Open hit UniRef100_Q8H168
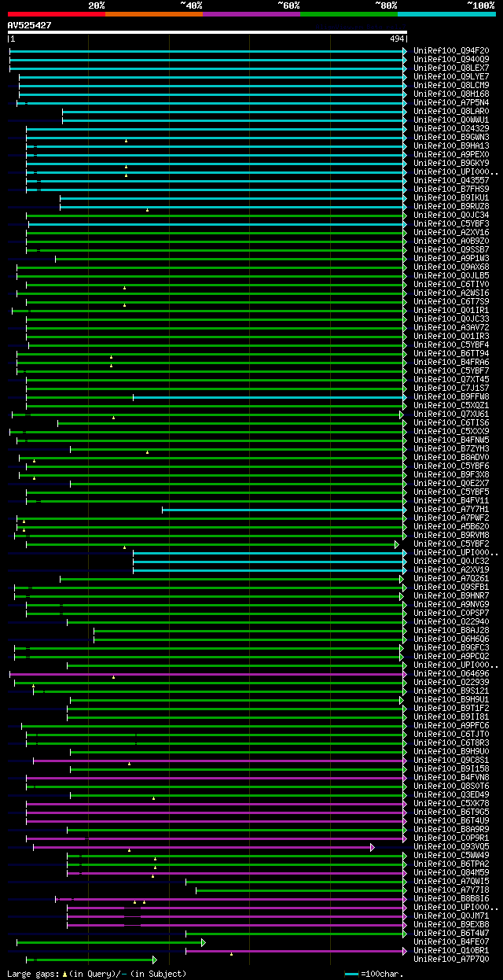Viewport: 503px width, 980px height. (451, 94)
